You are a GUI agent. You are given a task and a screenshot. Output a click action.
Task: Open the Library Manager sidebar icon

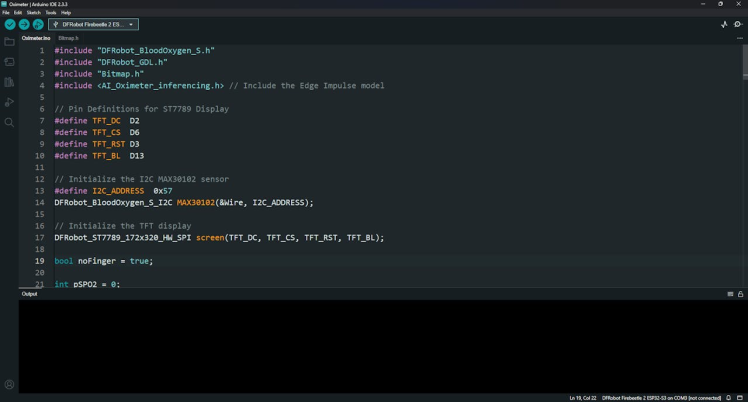(x=10, y=82)
